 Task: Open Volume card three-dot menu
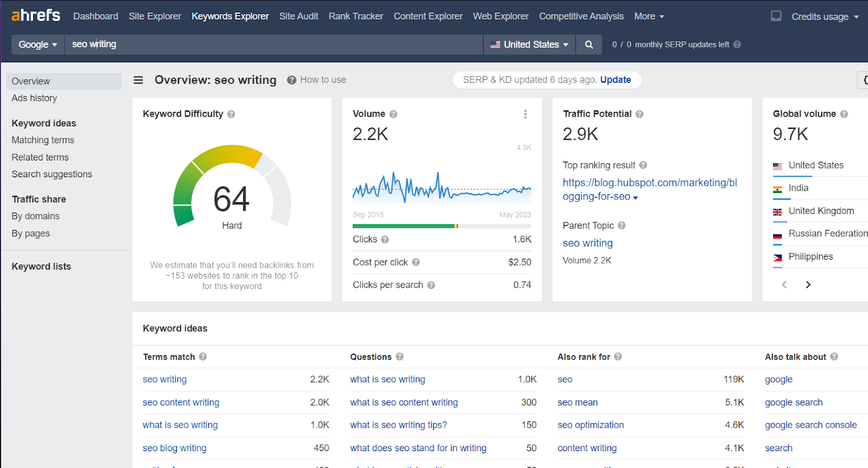click(x=525, y=114)
